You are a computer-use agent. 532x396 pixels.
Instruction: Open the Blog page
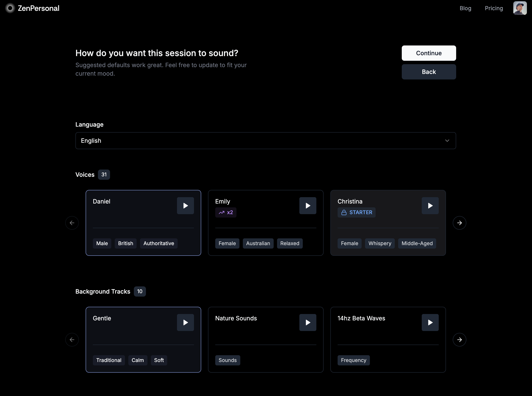click(x=465, y=8)
